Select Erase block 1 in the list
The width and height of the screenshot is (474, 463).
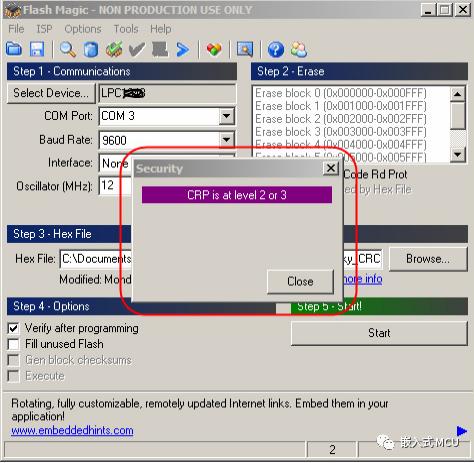click(x=341, y=106)
